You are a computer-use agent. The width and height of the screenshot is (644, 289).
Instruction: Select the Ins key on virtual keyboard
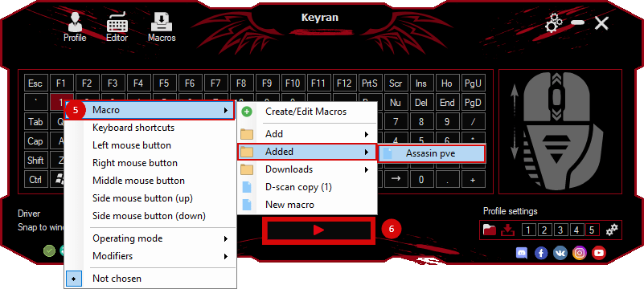coord(421,83)
